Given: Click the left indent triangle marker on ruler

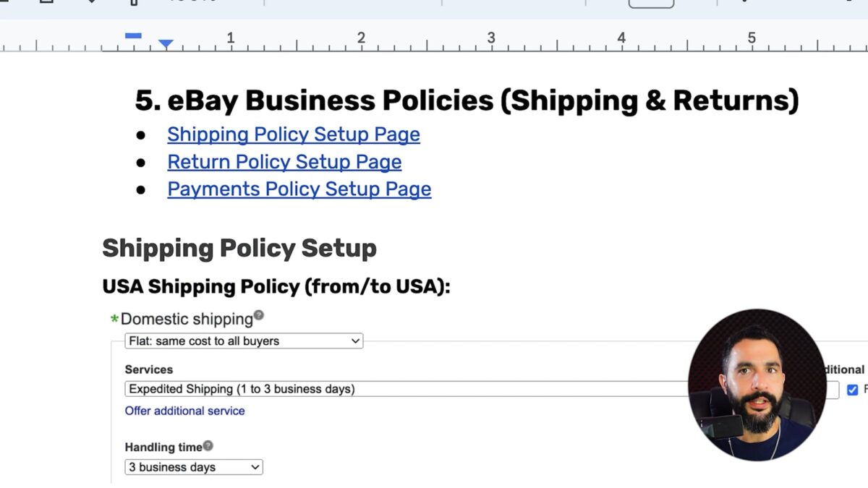Looking at the screenshot, I should (x=166, y=44).
